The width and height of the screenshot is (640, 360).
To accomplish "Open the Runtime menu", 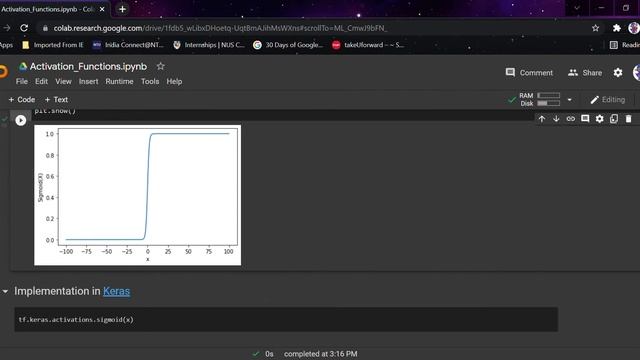I will point(119,82).
